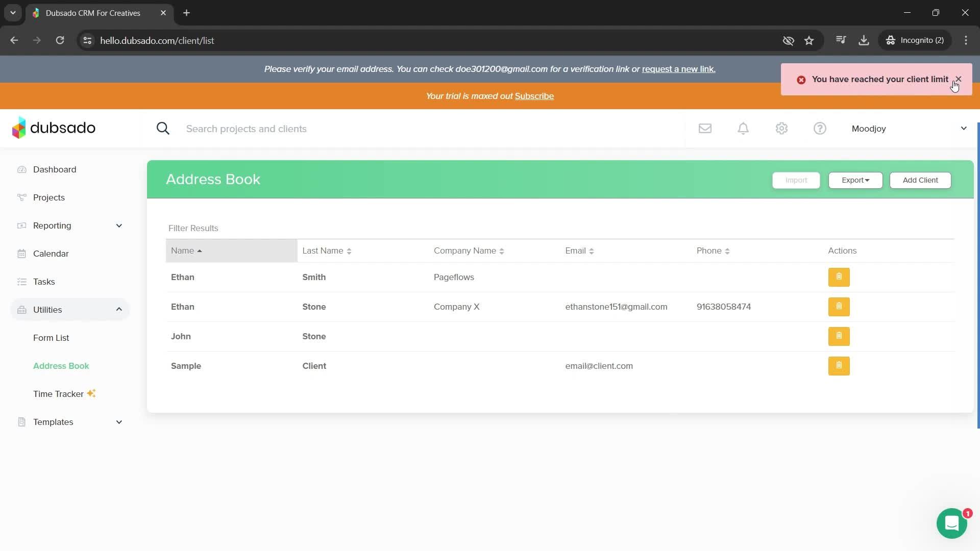The width and height of the screenshot is (980, 551).
Task: Open the Intercom chat bubble
Action: [x=951, y=523]
